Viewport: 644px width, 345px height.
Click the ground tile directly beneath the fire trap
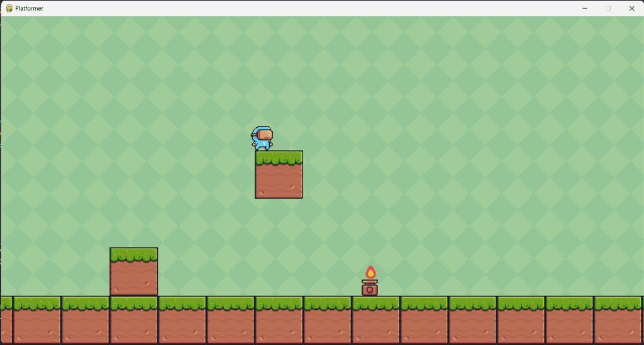376,320
